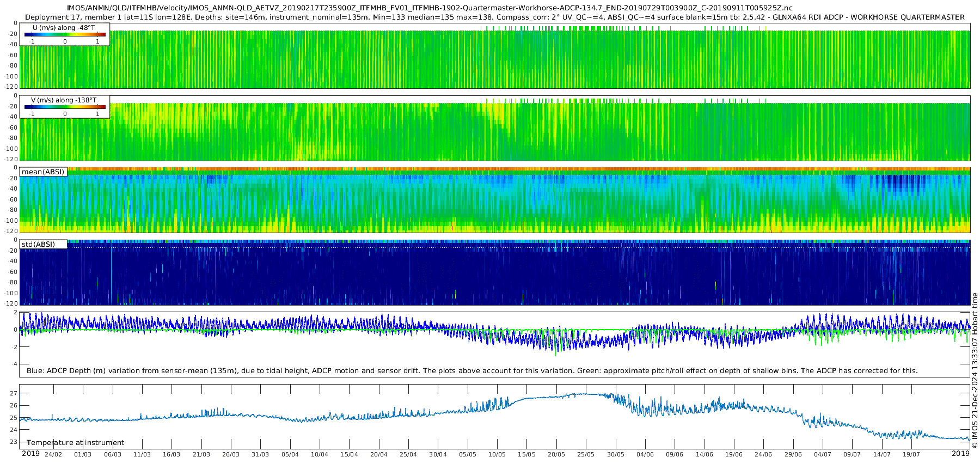The height and width of the screenshot is (463, 980).
Task: Click the 'U (m/s) along -48°T' legend title
Action: pos(64,27)
